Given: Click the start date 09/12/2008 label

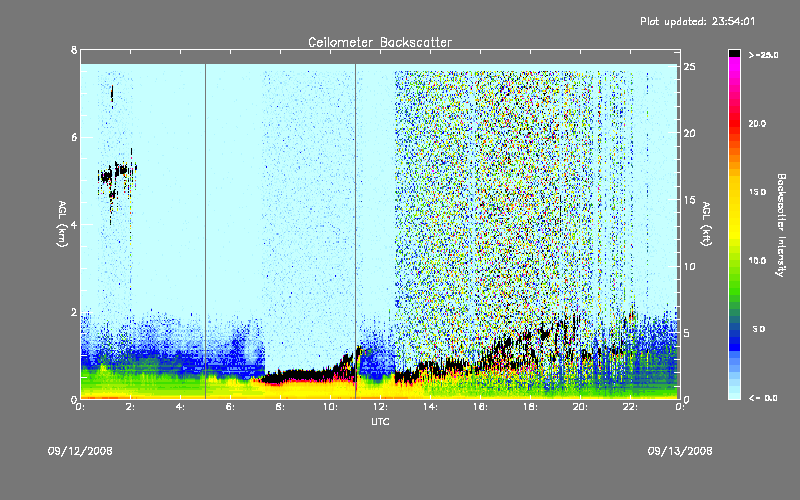Looking at the screenshot, I should tap(80, 451).
